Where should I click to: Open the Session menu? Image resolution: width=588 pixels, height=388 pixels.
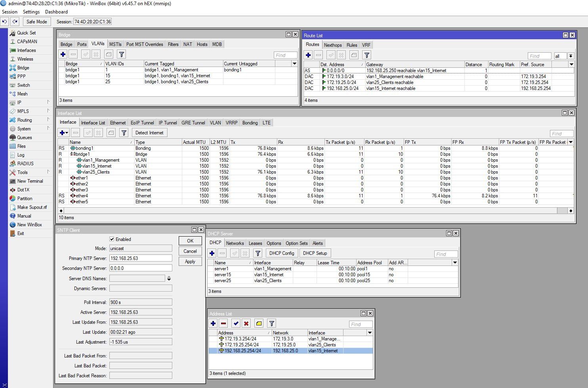click(x=10, y=12)
